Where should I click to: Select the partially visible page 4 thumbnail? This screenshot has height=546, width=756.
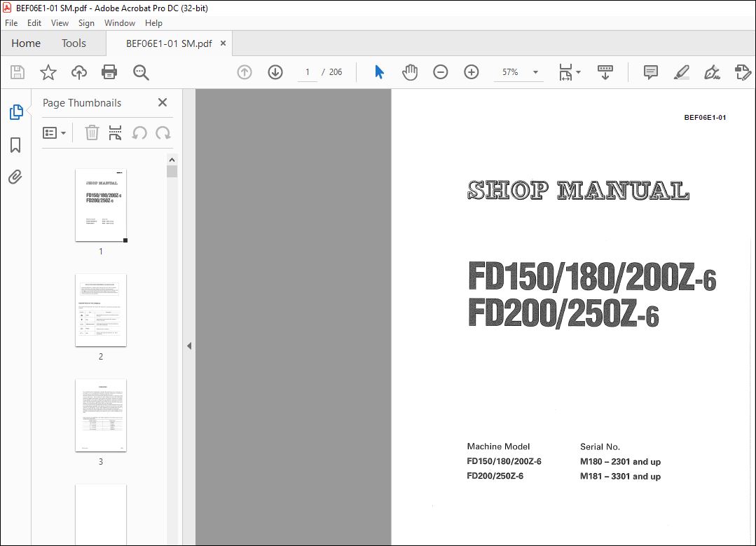tap(101, 514)
